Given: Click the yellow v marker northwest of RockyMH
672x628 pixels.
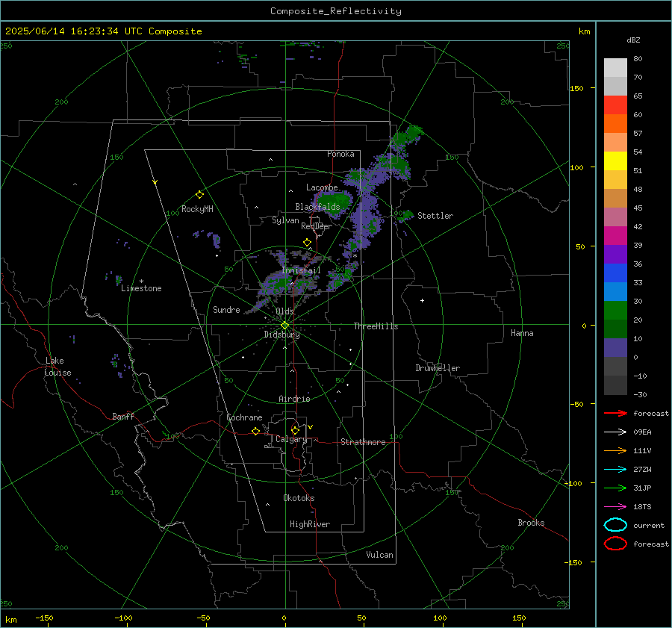Looking at the screenshot, I should click(155, 182).
